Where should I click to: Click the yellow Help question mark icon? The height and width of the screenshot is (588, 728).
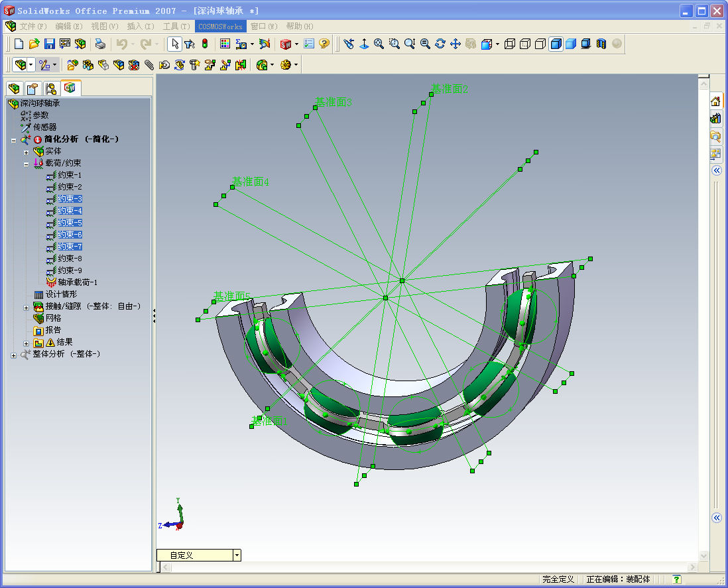pyautogui.click(x=324, y=44)
